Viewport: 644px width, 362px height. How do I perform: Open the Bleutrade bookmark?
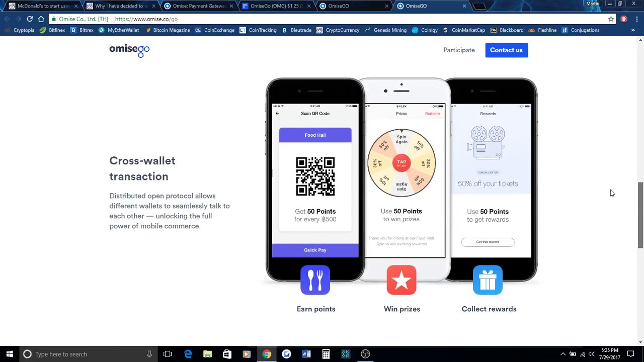pyautogui.click(x=296, y=30)
